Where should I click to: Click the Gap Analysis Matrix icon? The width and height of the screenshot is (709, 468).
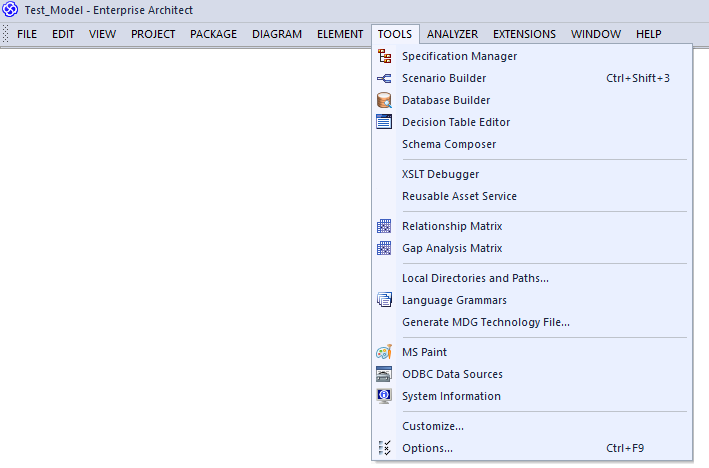(384, 248)
